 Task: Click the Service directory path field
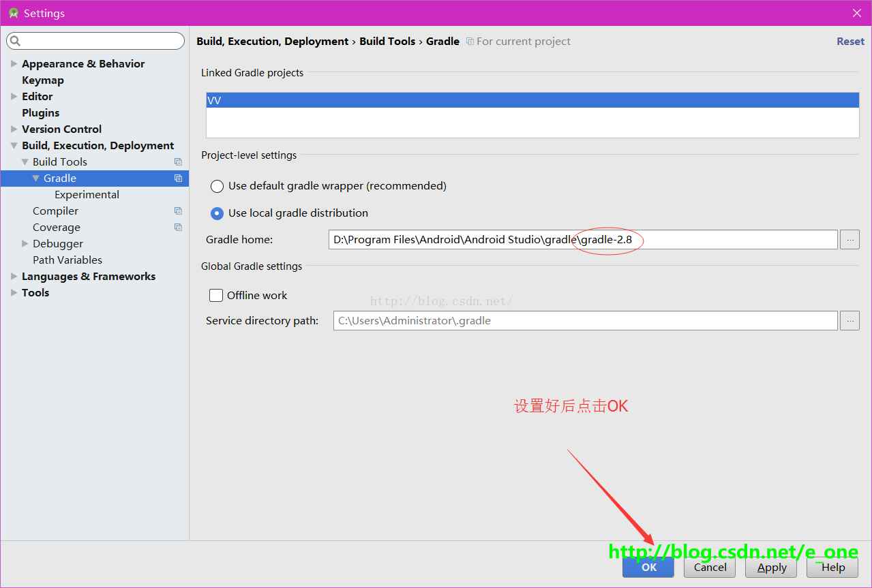pyautogui.click(x=585, y=320)
